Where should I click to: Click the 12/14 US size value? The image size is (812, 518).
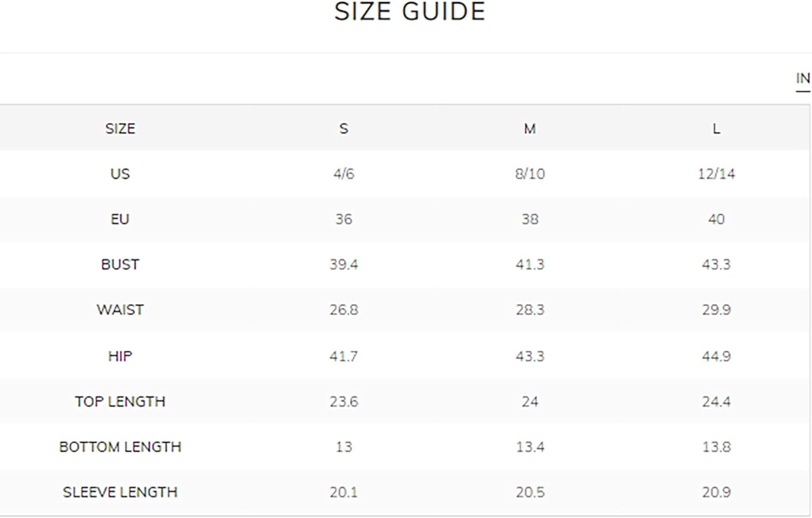pos(716,174)
